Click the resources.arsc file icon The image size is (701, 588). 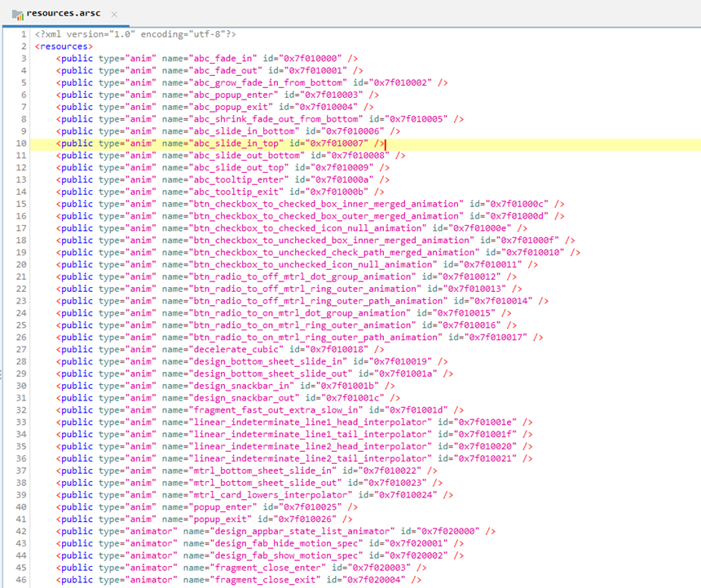pyautogui.click(x=17, y=15)
